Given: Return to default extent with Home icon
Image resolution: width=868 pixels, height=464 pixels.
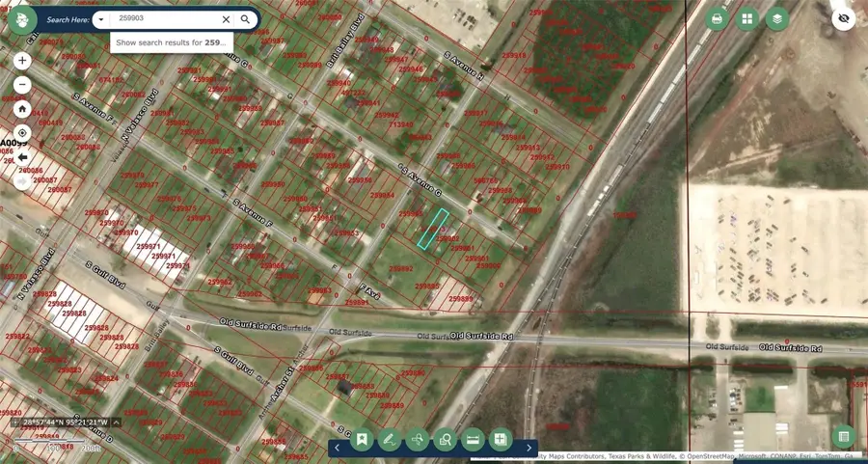Looking at the screenshot, I should pos(22,109).
